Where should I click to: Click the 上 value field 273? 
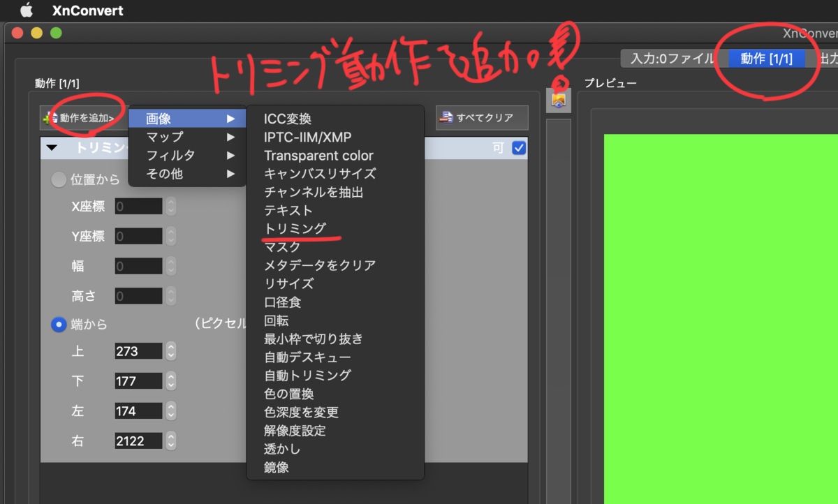[x=139, y=351]
